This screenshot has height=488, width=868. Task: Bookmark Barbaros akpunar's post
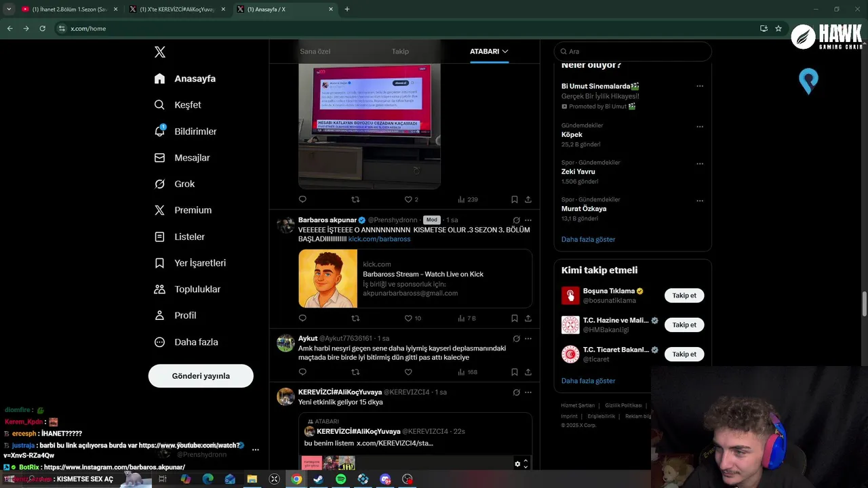(x=514, y=318)
